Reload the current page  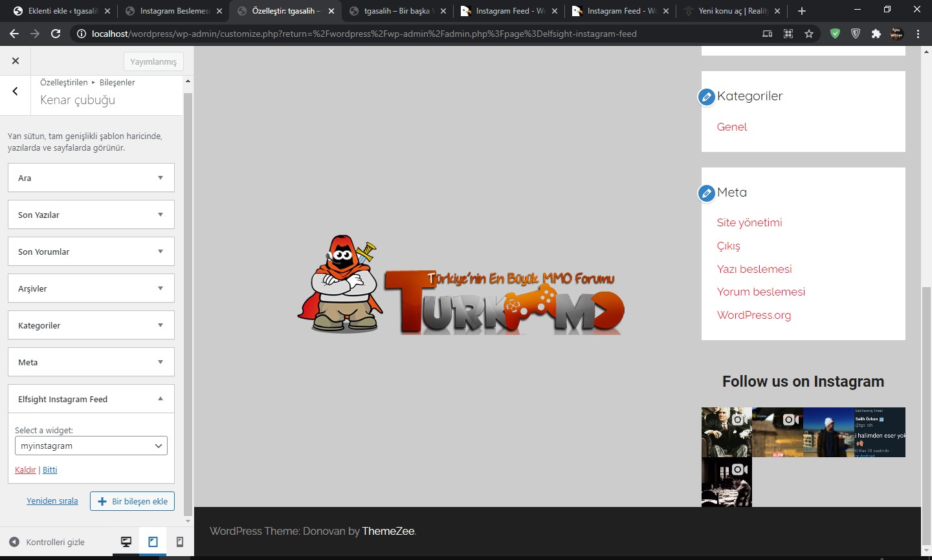[56, 34]
